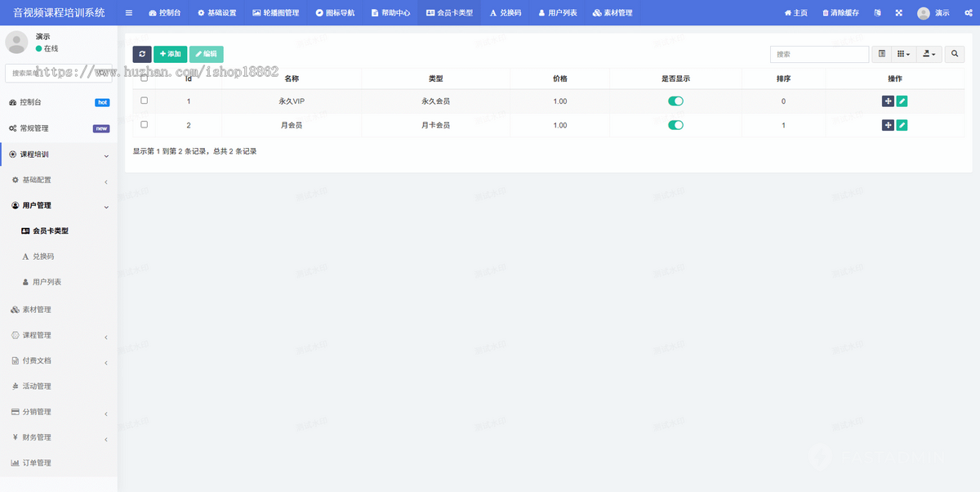Toggle visibility switch for 永久VIP
Screen dimensions: 980x492
click(x=675, y=101)
